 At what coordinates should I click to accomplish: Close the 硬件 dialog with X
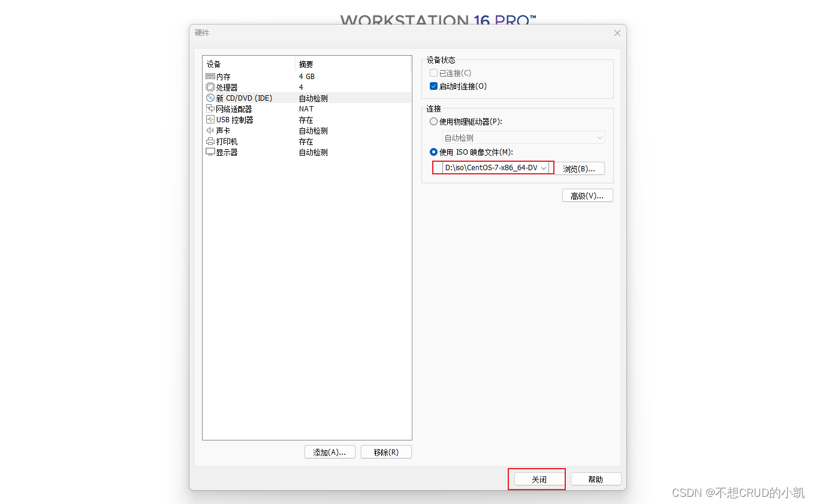[x=617, y=33]
